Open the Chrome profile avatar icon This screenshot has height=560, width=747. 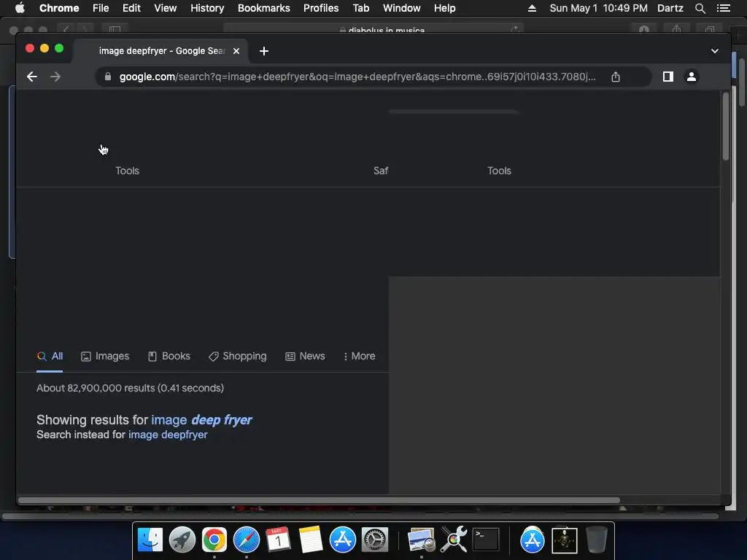(692, 77)
